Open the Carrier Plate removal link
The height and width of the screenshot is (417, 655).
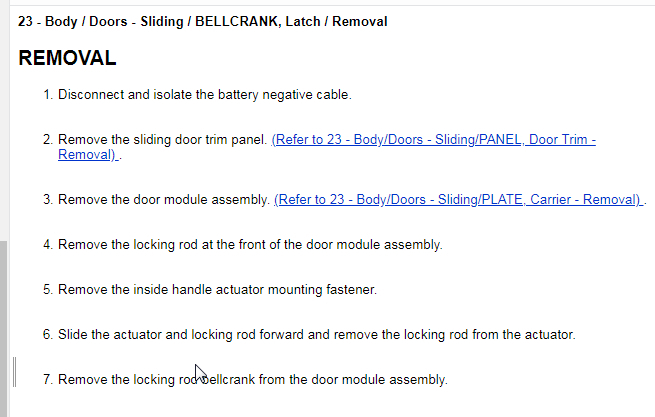click(x=458, y=200)
